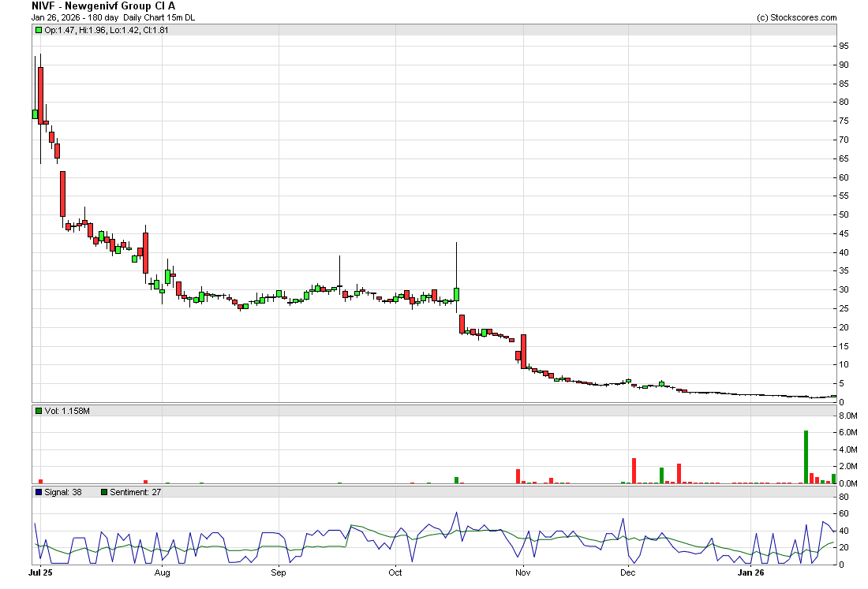Viewport: 868px width, 589px height.
Task: Click the 'Vol: 1.158M' label
Action: [x=67, y=411]
